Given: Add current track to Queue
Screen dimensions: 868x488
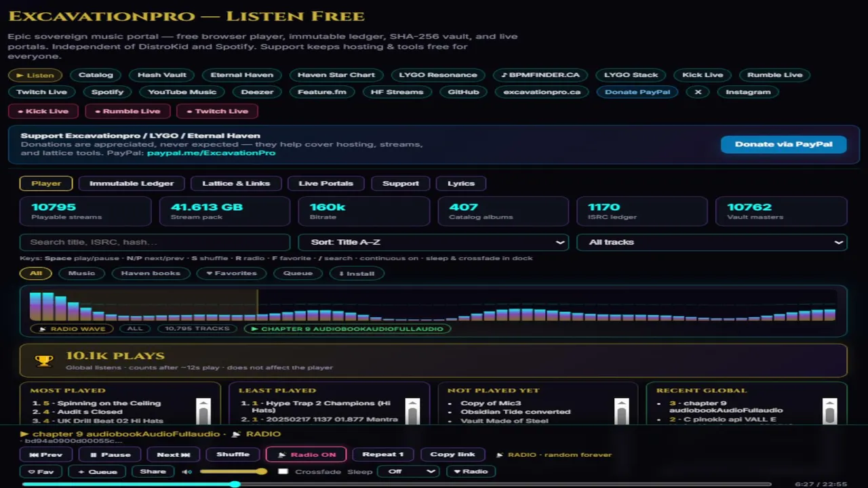Looking at the screenshot, I should (x=97, y=471).
